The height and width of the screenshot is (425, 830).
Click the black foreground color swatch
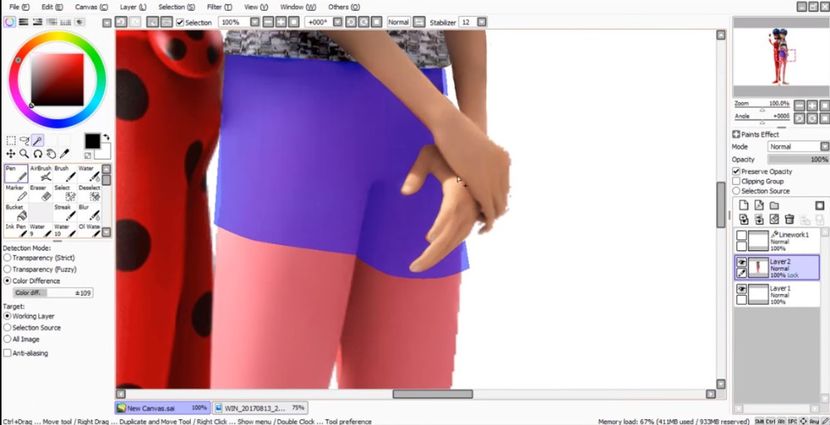click(92, 141)
